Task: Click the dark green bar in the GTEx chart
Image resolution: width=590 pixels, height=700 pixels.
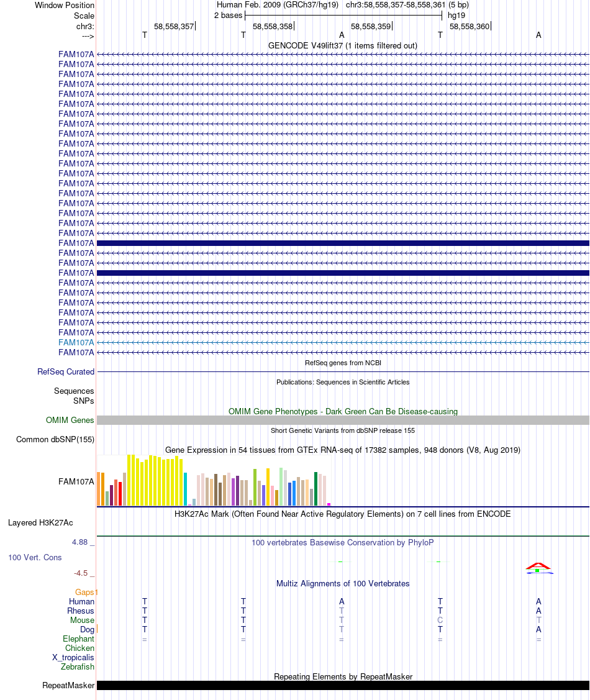Action: tap(316, 489)
